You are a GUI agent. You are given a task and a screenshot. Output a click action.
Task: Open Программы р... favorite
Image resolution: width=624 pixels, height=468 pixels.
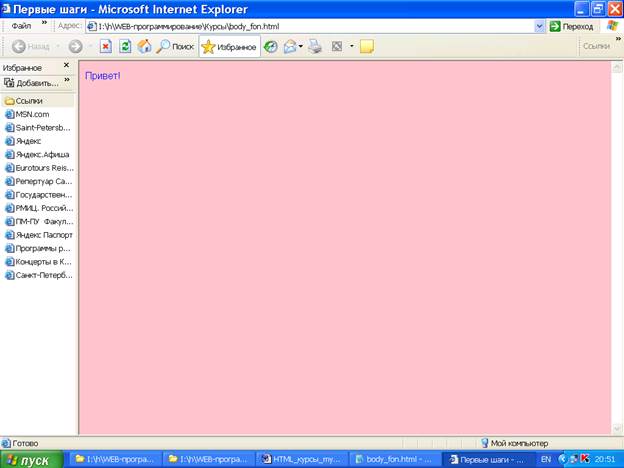click(38, 248)
